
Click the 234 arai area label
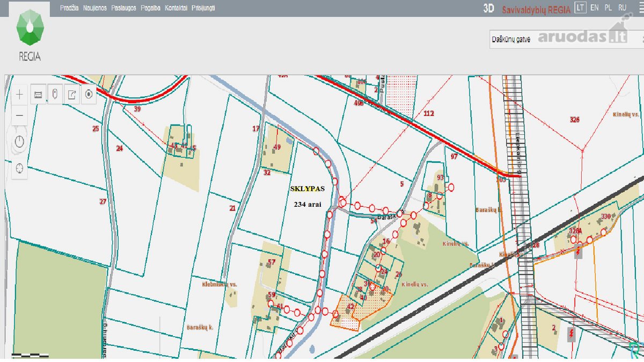[x=307, y=204]
